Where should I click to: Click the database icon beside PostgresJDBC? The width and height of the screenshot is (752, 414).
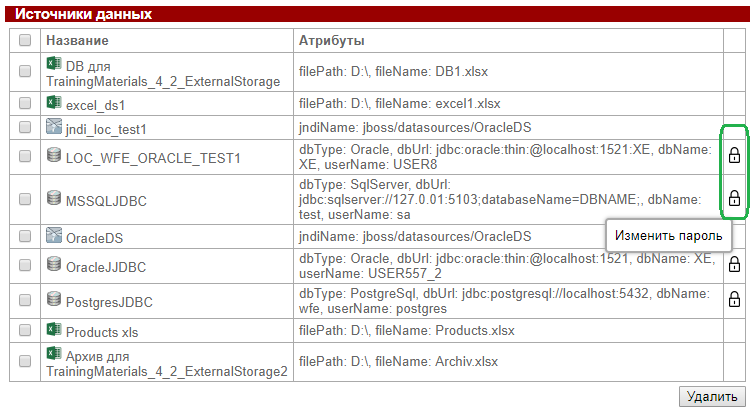tap(54, 299)
